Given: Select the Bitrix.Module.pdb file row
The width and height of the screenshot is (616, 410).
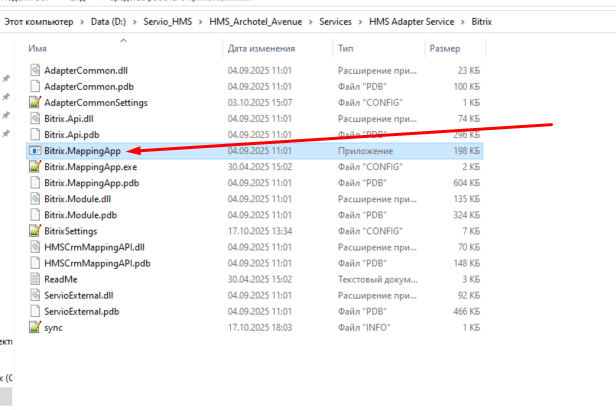Looking at the screenshot, I should pyautogui.click(x=80, y=215).
